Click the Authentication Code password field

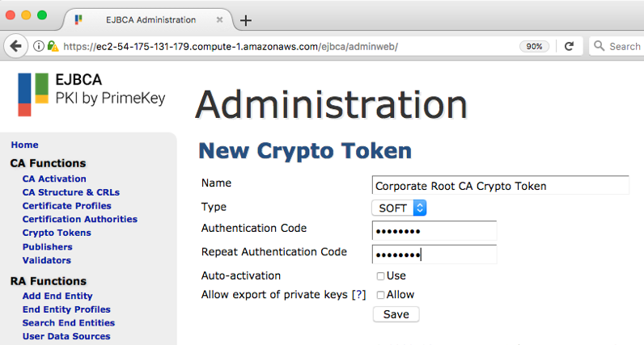pyautogui.click(x=434, y=231)
